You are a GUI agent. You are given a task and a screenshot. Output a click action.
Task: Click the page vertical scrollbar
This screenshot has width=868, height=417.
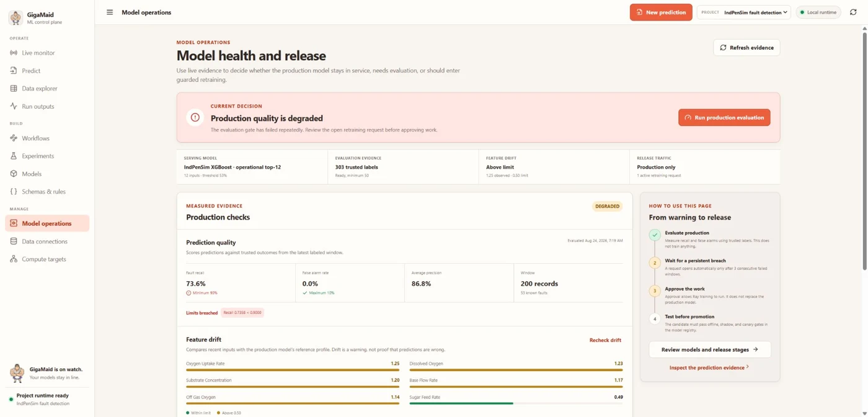(864, 148)
